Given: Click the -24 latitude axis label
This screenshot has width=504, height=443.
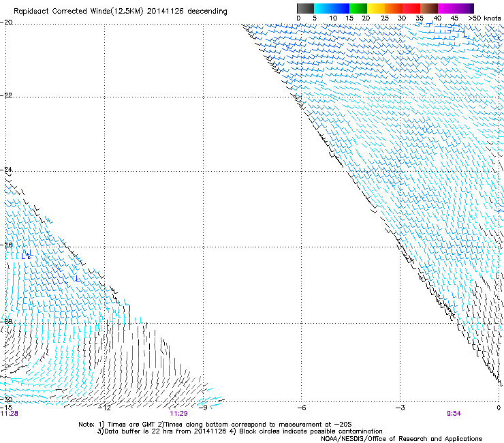Looking at the screenshot, I should pos(6,169).
